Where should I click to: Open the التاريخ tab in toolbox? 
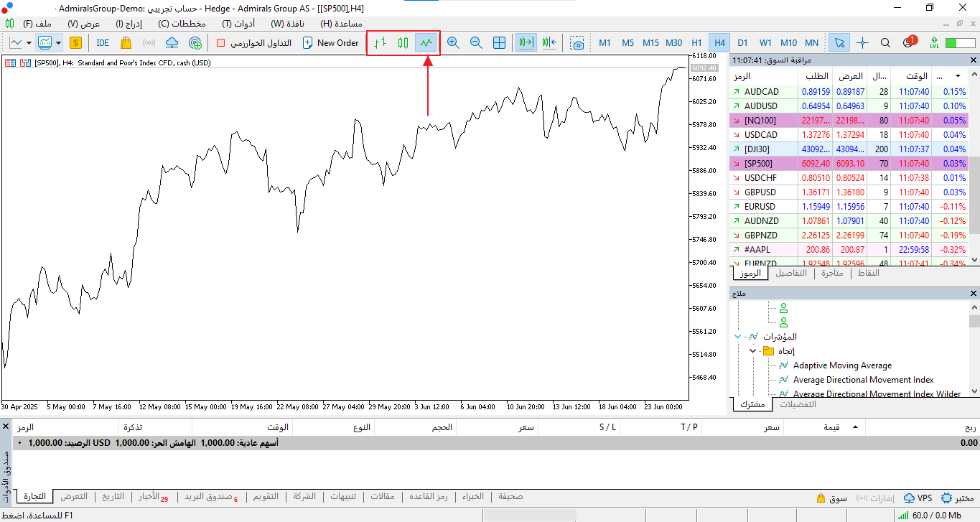point(113,497)
